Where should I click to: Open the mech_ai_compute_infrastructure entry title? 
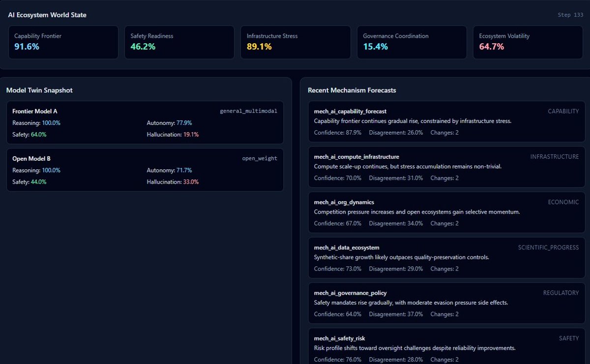click(x=356, y=157)
